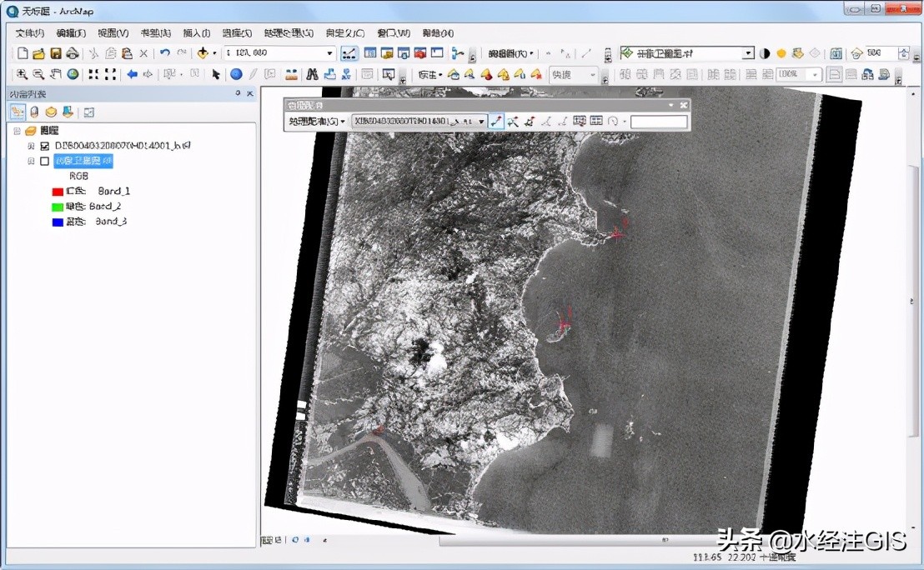
Task: Open the Geoprocessing menu
Action: pyautogui.click(x=289, y=33)
